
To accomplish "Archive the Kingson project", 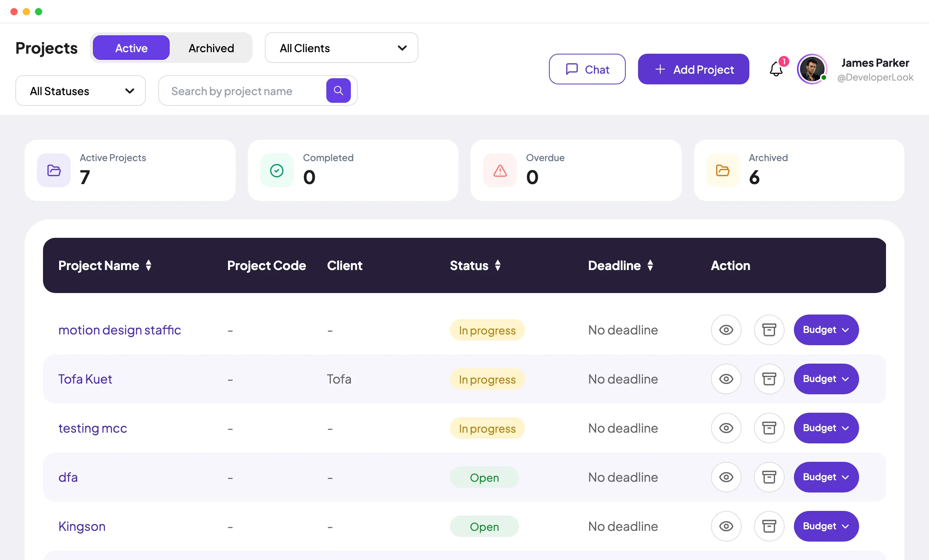I will (769, 526).
